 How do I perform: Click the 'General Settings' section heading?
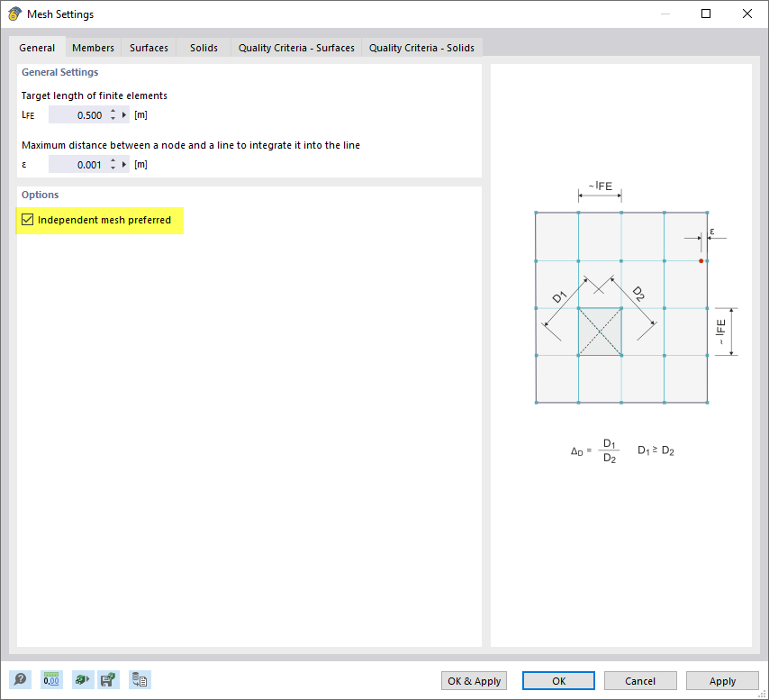[59, 72]
